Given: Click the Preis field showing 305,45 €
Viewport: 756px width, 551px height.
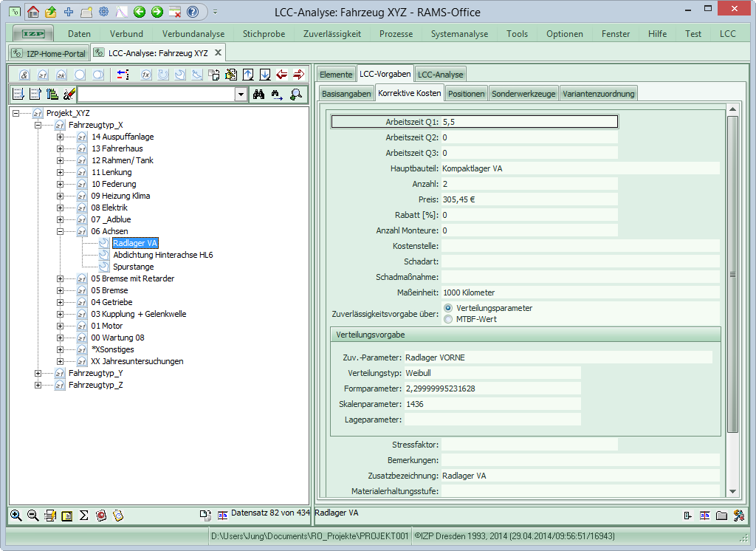Looking at the screenshot, I should click(x=529, y=199).
